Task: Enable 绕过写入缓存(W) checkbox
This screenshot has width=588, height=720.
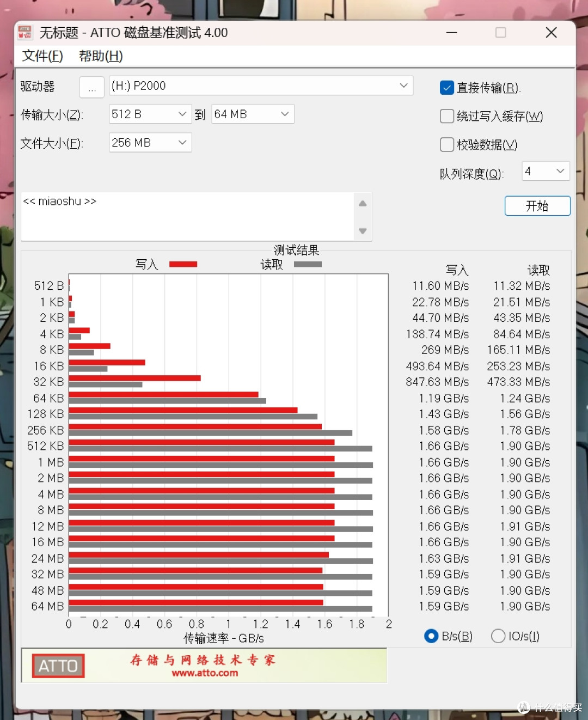Action: (446, 116)
